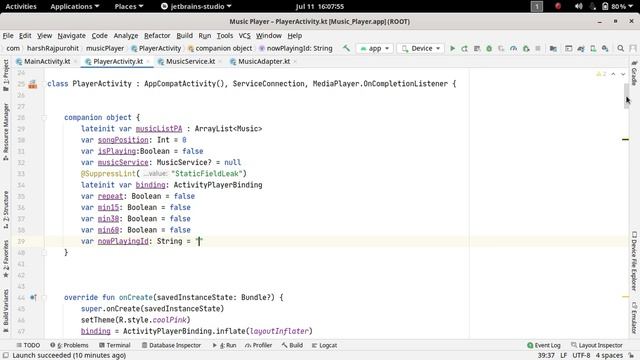Go to next highlighted error arrow

(x=623, y=74)
